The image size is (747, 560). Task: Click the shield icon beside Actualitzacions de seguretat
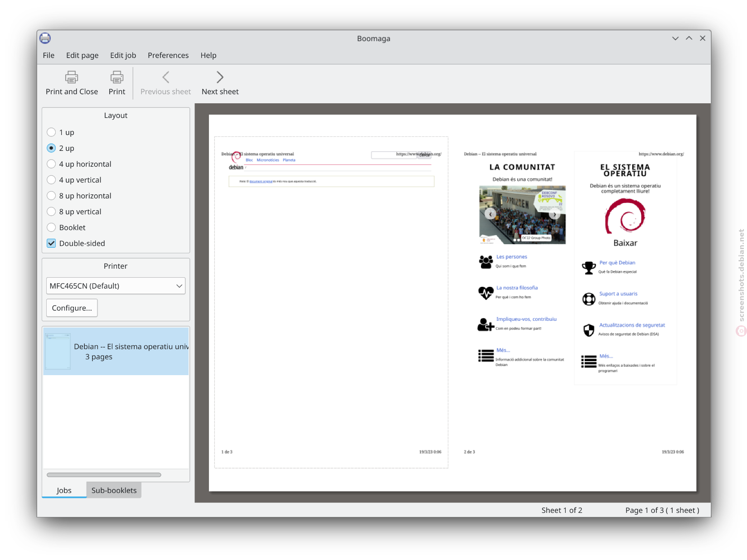point(589,330)
